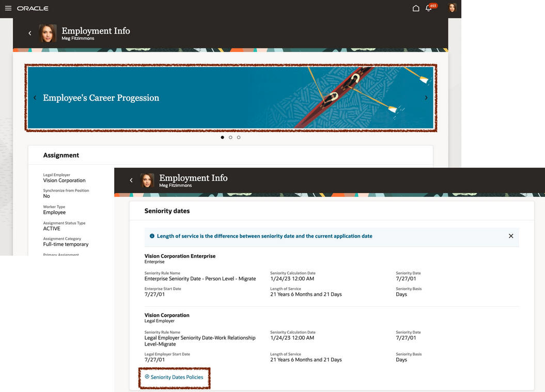Click the Seniority dates heading

[x=167, y=211]
